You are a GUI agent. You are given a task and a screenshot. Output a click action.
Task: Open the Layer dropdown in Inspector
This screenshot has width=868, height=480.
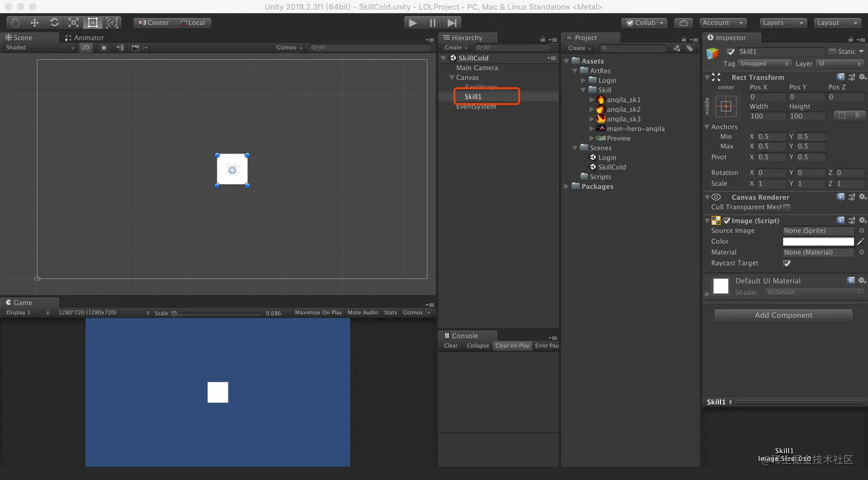click(x=840, y=64)
